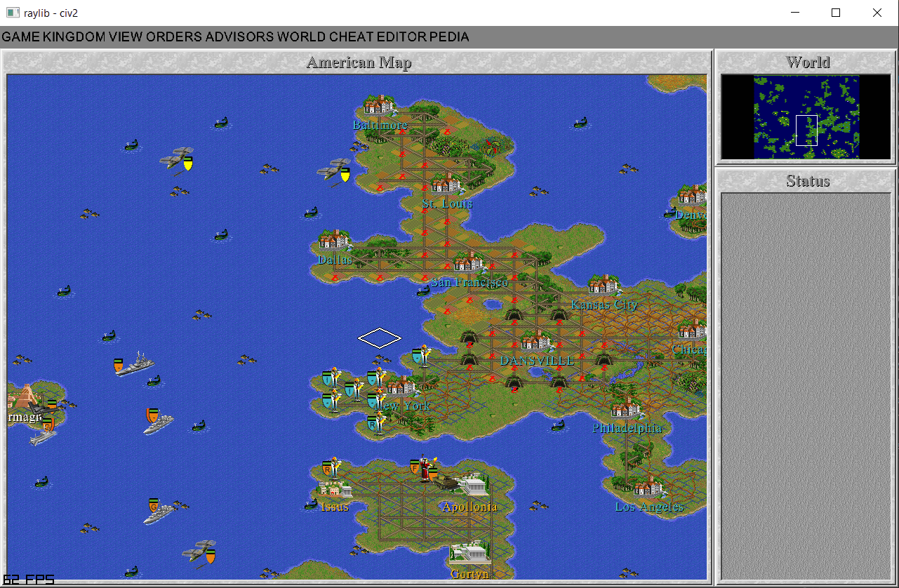Click the pyramid wonder city on the left edge
This screenshot has width=899, height=588.
point(25,396)
